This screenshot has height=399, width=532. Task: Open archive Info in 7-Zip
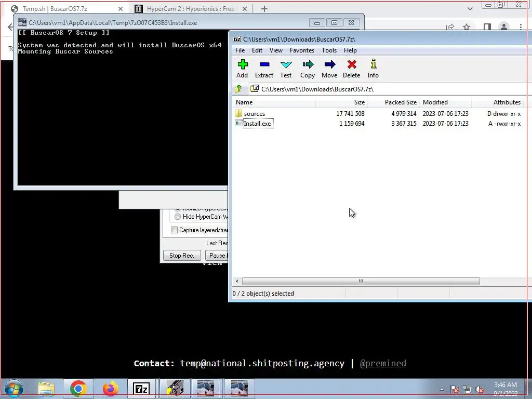[x=373, y=69]
